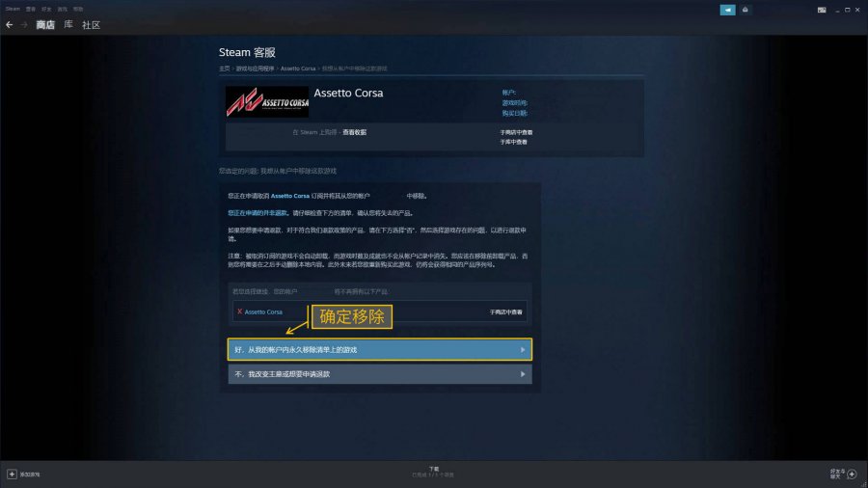The image size is (868, 488).
Task: Open the announcements megaphone icon
Action: point(727,10)
